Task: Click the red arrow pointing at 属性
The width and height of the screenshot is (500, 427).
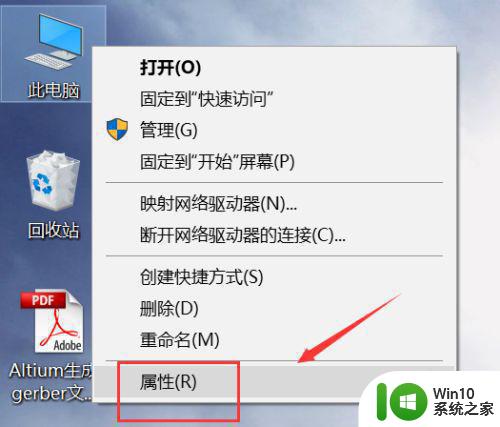Action: [x=349, y=329]
